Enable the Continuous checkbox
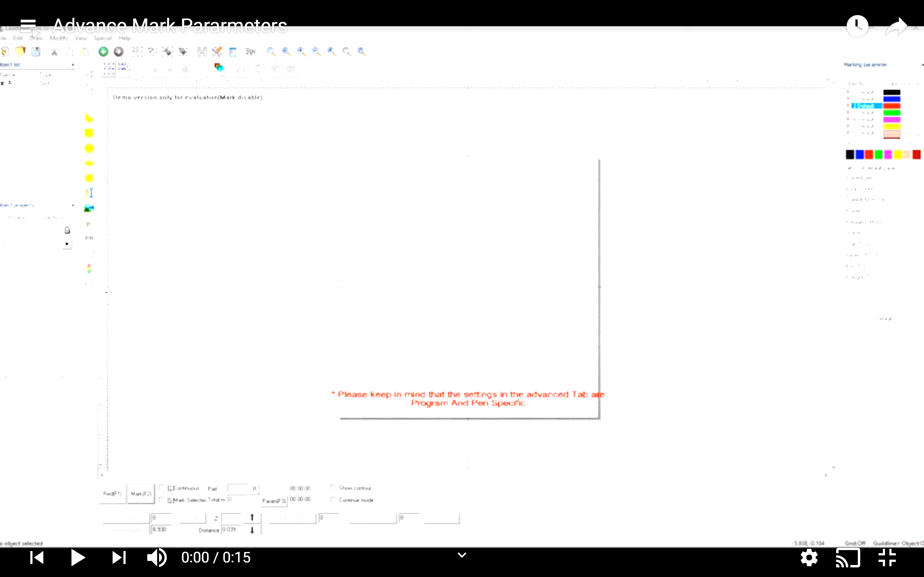Viewport: 924px width, 577px height. click(x=162, y=488)
